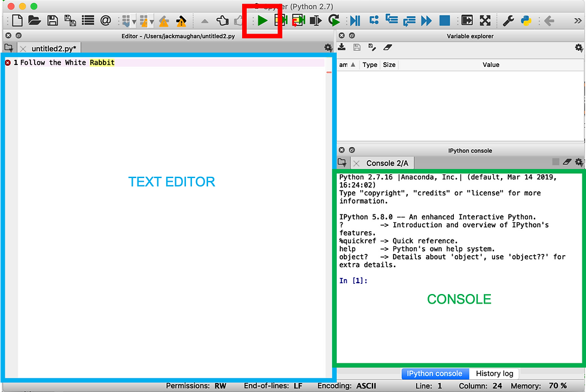Save the current file with the floppy icon
Image resolution: width=586 pixels, height=392 pixels.
pyautogui.click(x=53, y=20)
